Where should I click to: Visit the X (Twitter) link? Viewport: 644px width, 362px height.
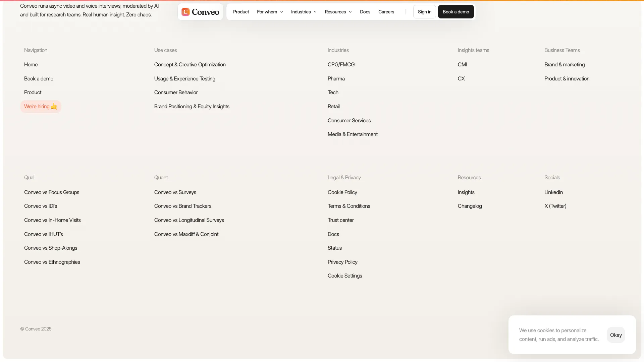(x=555, y=206)
